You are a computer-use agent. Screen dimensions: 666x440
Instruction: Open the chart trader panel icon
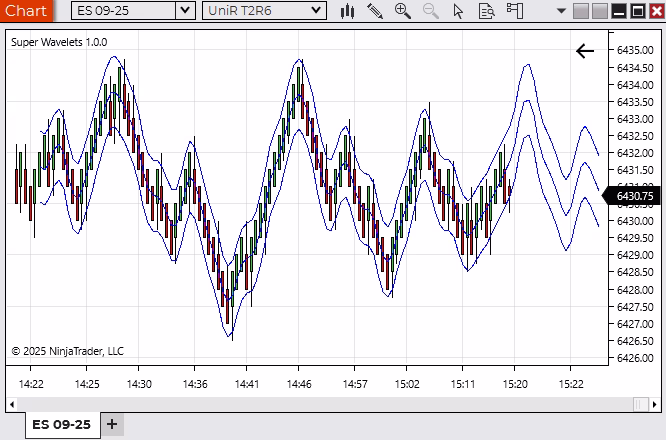[x=514, y=11]
